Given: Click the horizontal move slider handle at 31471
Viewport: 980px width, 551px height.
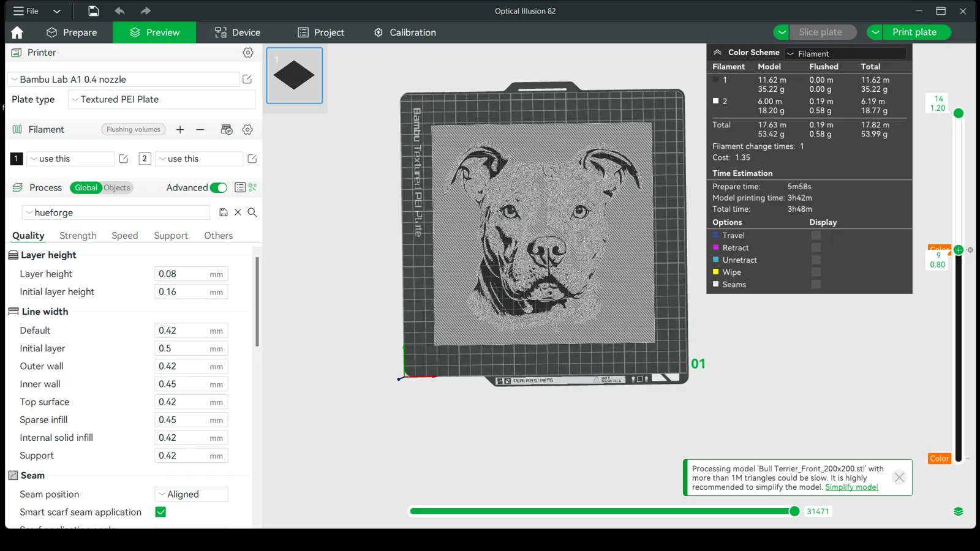Looking at the screenshot, I should point(794,511).
